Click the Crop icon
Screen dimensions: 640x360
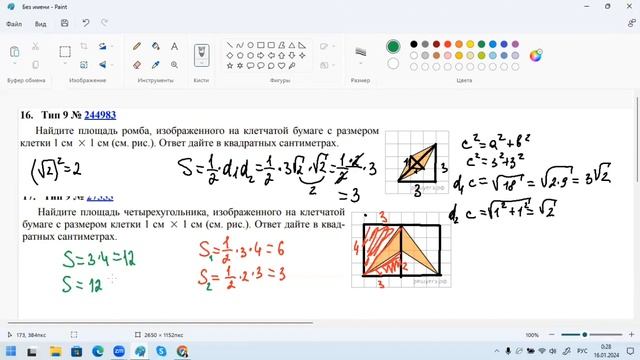click(84, 46)
